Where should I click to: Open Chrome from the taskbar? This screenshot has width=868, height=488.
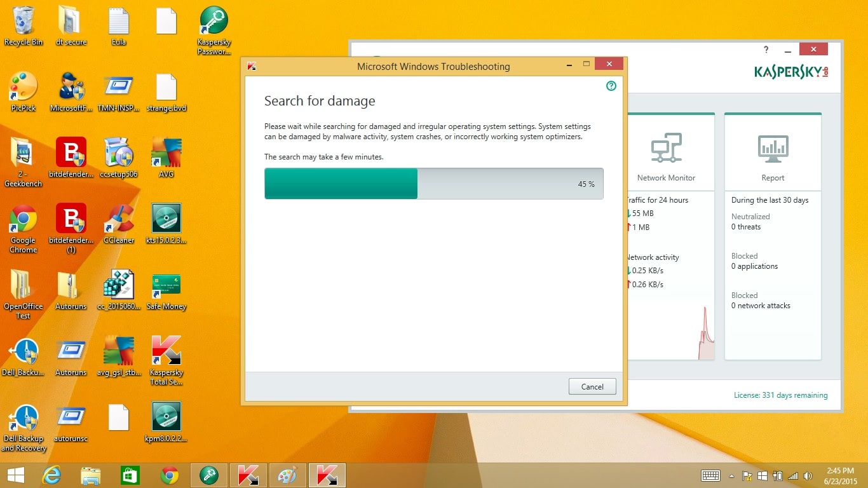coord(169,475)
